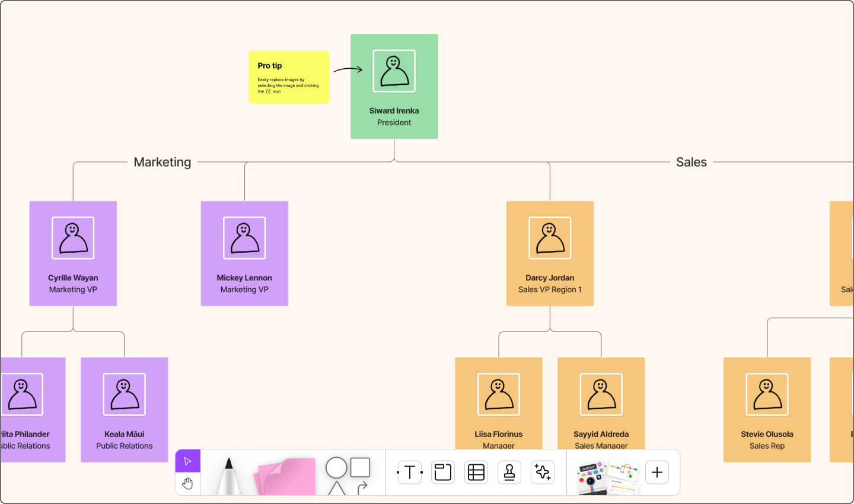Viewport: 854px width, 504px height.
Task: Select the Siward Irenka President card
Action: click(x=394, y=87)
